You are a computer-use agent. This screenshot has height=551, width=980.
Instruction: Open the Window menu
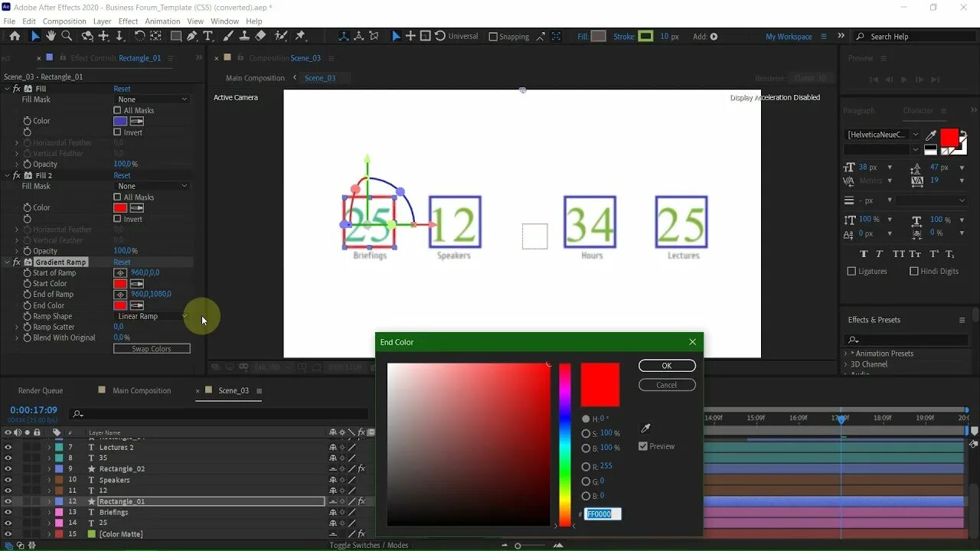[224, 21]
